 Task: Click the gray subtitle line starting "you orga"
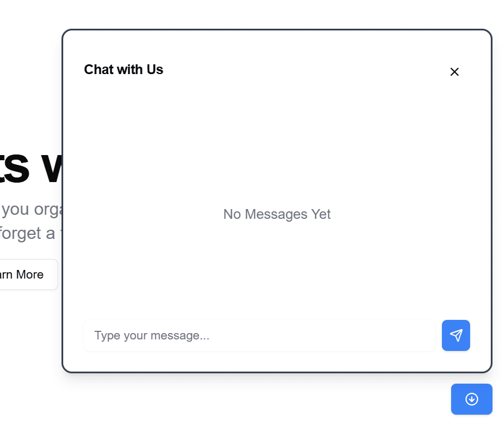pos(31,210)
